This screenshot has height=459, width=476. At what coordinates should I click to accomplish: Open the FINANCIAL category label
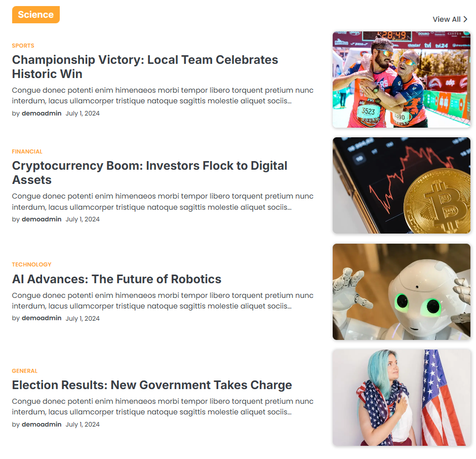tap(27, 151)
